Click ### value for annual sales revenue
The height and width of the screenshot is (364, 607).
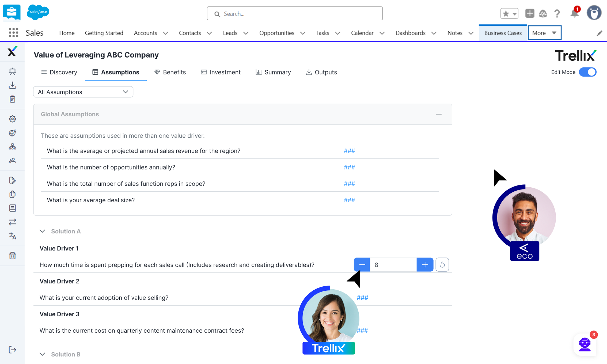[x=349, y=151]
